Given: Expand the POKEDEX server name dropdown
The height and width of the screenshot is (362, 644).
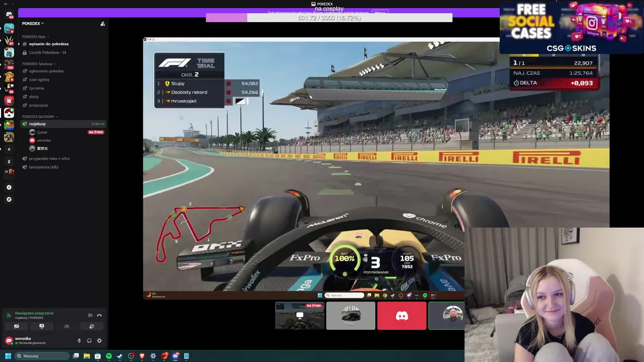Looking at the screenshot, I should [x=33, y=24].
